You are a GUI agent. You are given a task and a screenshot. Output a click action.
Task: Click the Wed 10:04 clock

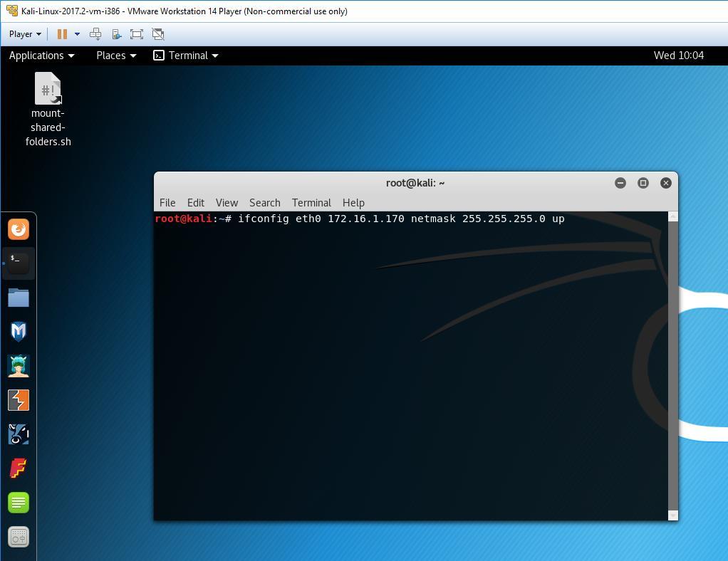click(679, 56)
